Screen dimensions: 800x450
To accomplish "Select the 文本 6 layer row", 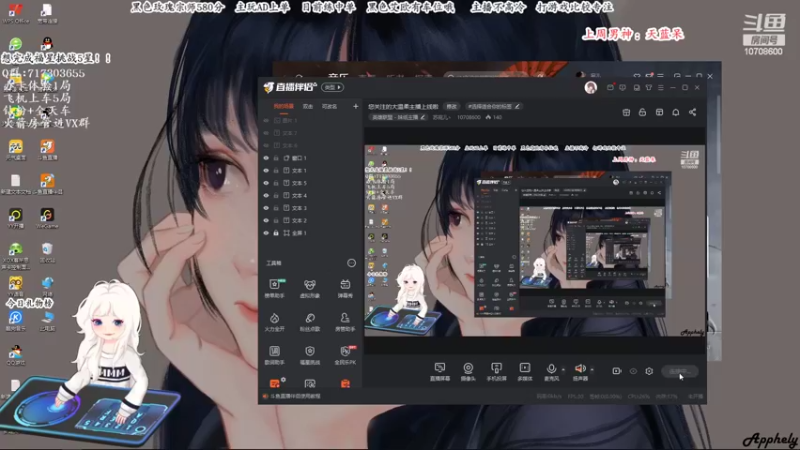I will tap(310, 145).
